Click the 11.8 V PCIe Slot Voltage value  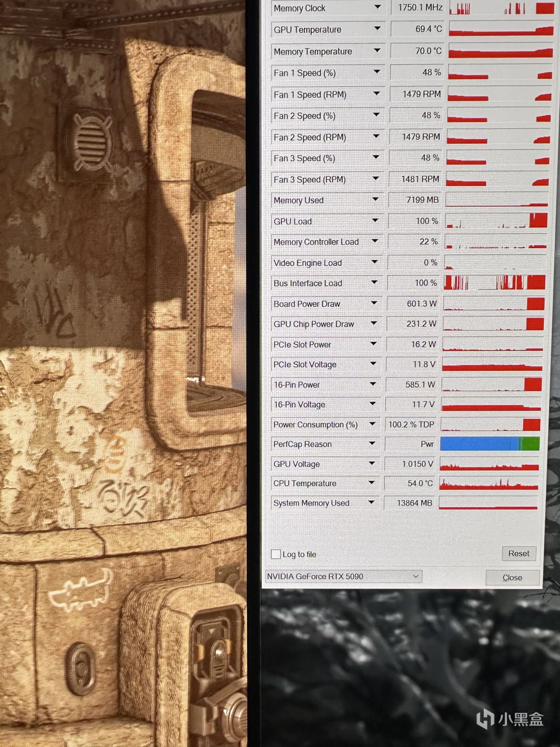coord(412,364)
